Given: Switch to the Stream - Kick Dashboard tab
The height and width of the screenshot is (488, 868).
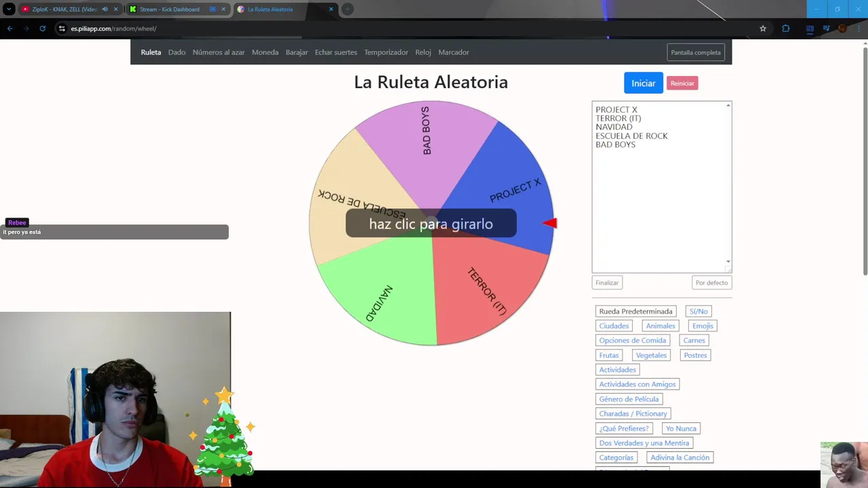Looking at the screenshot, I should (x=170, y=9).
